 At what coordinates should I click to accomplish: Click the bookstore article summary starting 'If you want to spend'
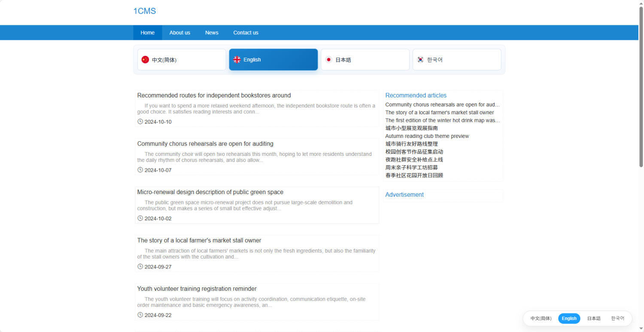(x=256, y=109)
